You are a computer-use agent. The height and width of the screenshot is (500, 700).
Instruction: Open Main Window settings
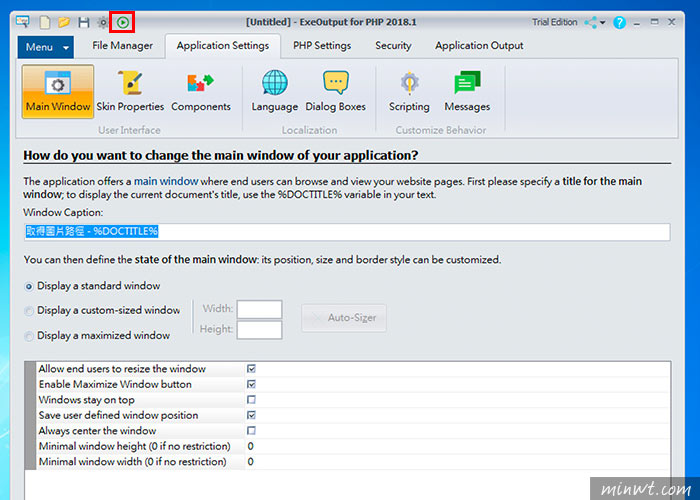(58, 91)
